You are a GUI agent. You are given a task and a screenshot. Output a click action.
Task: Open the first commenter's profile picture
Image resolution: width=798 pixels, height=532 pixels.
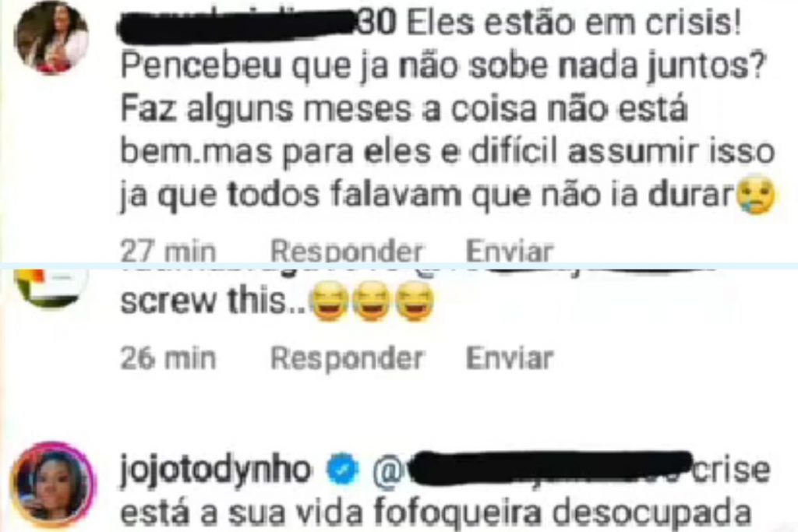(x=51, y=37)
